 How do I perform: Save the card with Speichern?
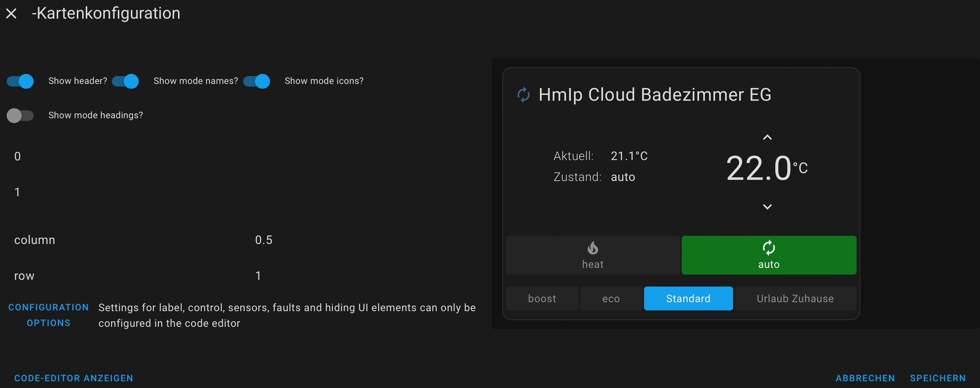coord(937,378)
